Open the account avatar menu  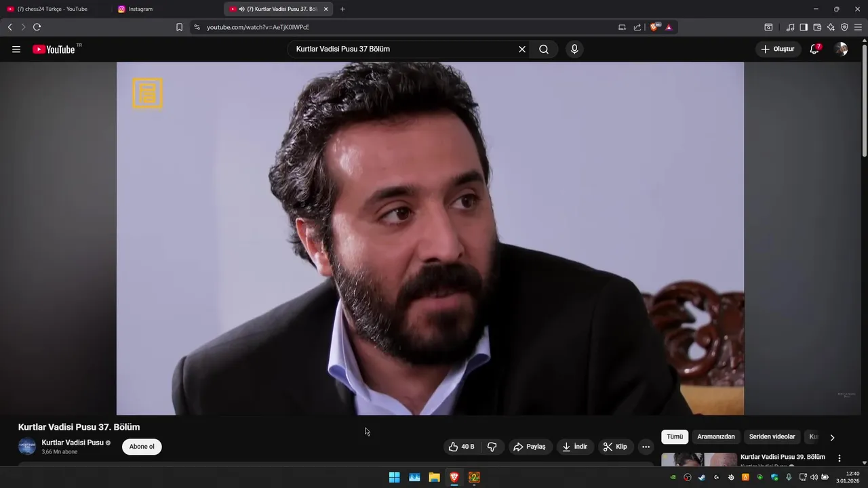[x=842, y=49]
